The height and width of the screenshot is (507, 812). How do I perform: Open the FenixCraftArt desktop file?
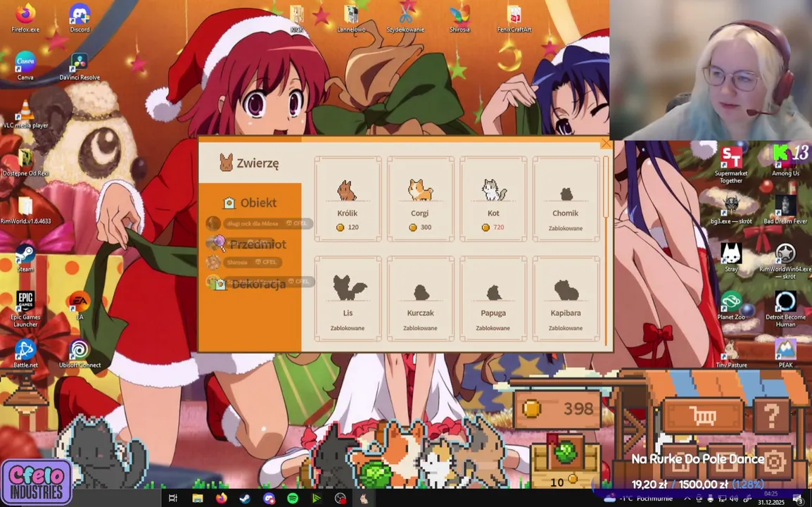point(514,18)
